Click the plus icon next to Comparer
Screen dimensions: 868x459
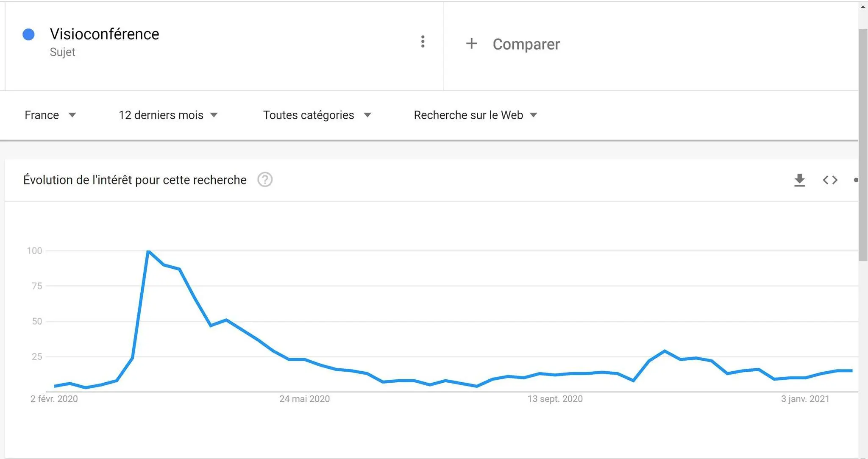pyautogui.click(x=471, y=43)
